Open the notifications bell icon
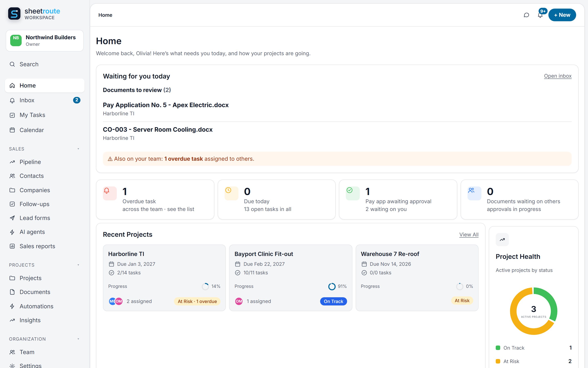The width and height of the screenshot is (588, 368). (540, 15)
